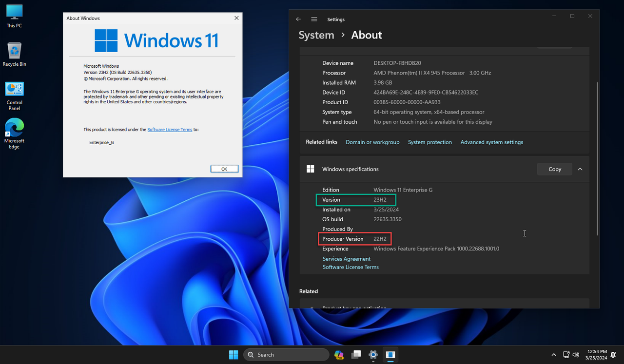
Task: Close the Settings window
Action: (x=590, y=16)
